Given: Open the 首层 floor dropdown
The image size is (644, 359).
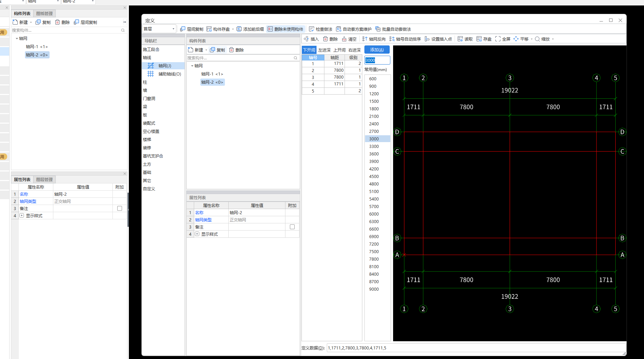Looking at the screenshot, I should 159,29.
